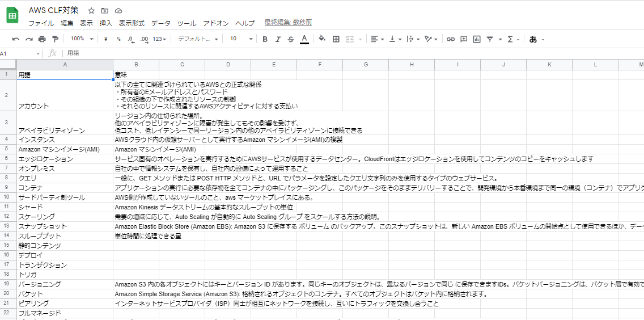Open the 表示形式 menu

[x=132, y=23]
